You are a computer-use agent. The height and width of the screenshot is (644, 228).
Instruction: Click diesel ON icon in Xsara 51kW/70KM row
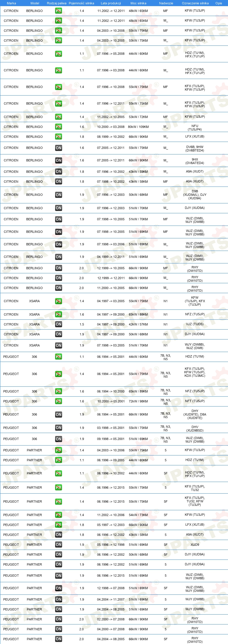[59, 345]
